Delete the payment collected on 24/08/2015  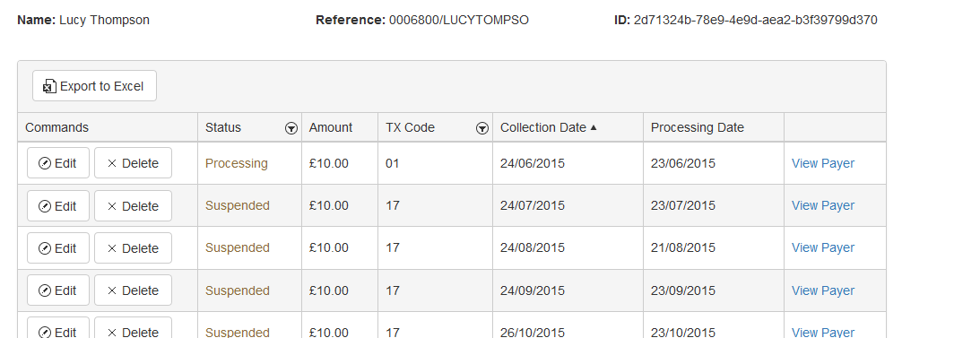click(133, 248)
